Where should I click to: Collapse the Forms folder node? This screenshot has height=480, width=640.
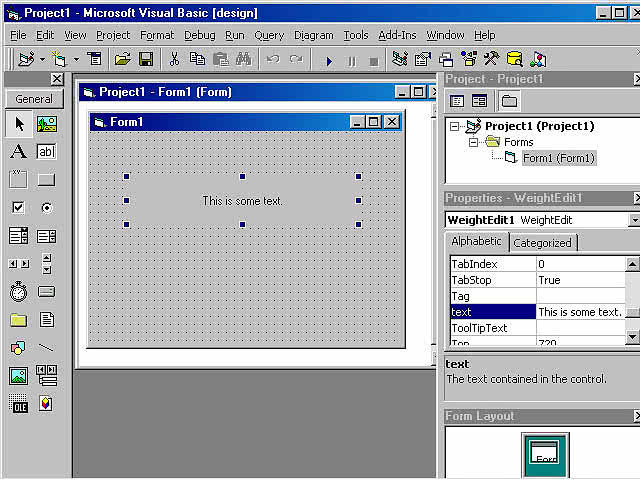(x=473, y=142)
